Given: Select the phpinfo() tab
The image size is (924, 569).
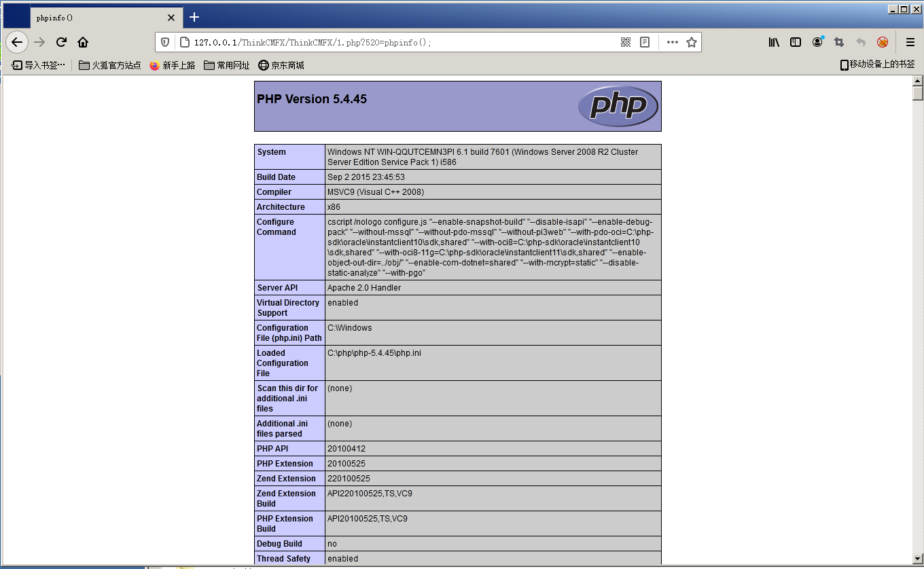Looking at the screenshot, I should coord(95,18).
